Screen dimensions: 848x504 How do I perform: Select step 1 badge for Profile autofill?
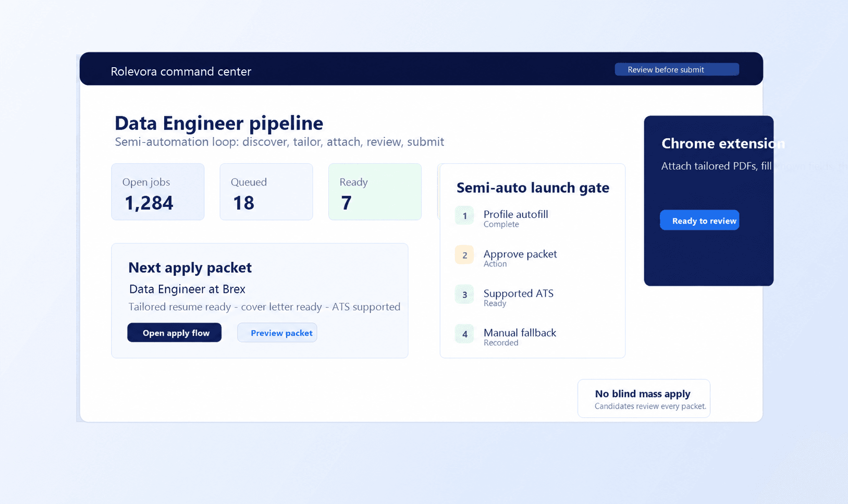coord(464,215)
